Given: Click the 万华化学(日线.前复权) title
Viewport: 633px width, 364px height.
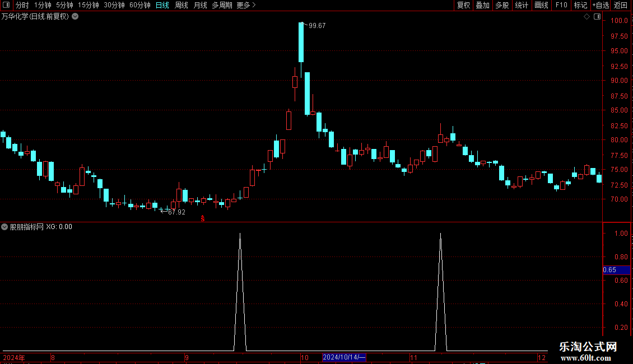Looking at the screenshot, I should [x=35, y=17].
